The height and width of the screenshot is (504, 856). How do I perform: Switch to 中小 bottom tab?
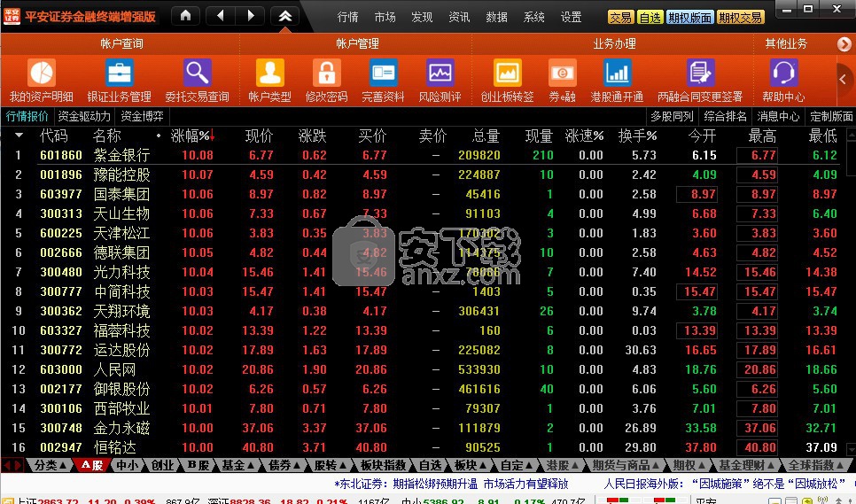pyautogui.click(x=128, y=465)
